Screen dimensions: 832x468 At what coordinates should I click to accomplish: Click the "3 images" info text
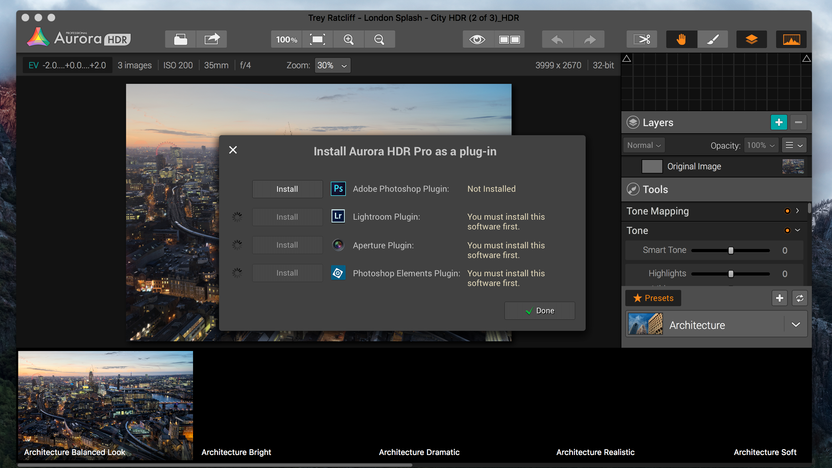134,65
